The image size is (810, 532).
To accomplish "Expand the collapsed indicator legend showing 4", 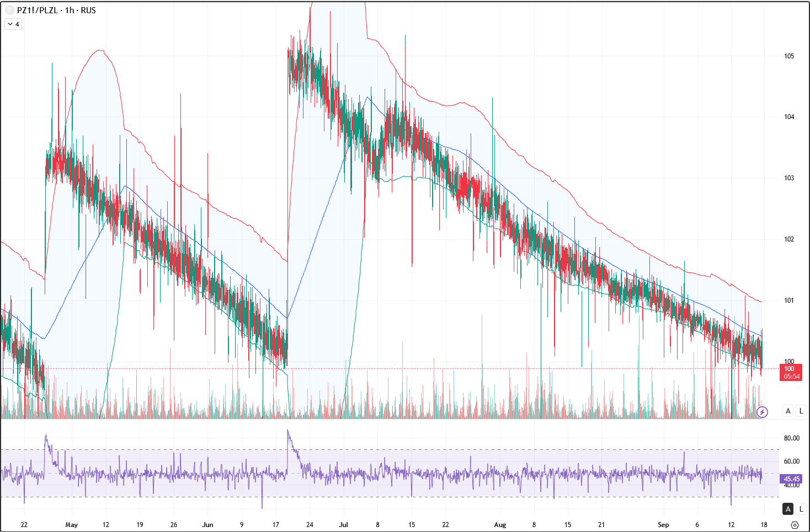I will pos(13,24).
